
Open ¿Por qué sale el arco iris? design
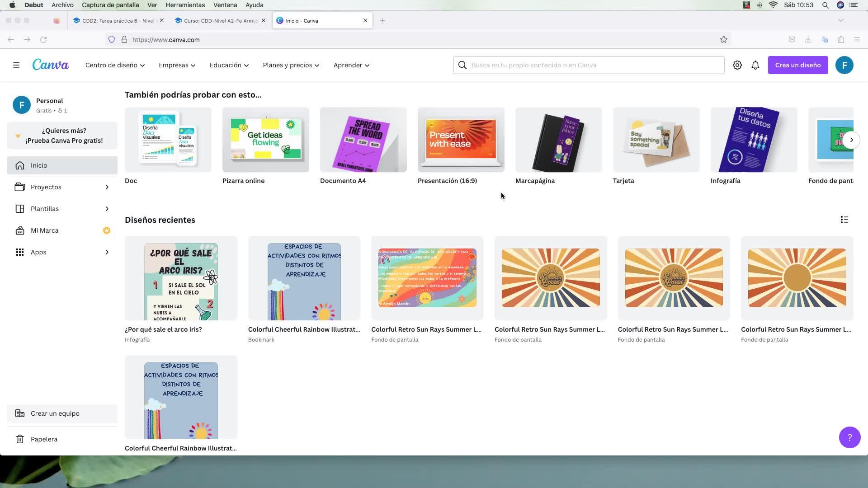(181, 278)
